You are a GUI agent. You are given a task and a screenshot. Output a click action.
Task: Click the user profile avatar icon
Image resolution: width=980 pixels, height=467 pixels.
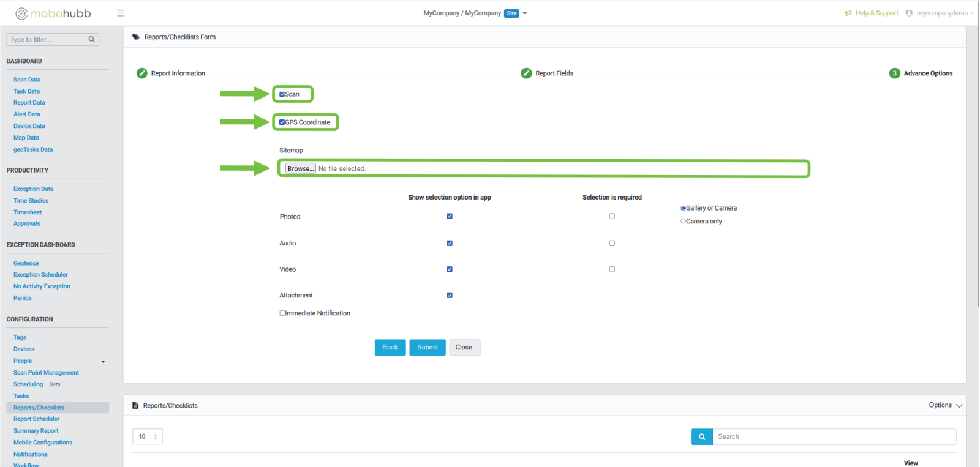909,13
